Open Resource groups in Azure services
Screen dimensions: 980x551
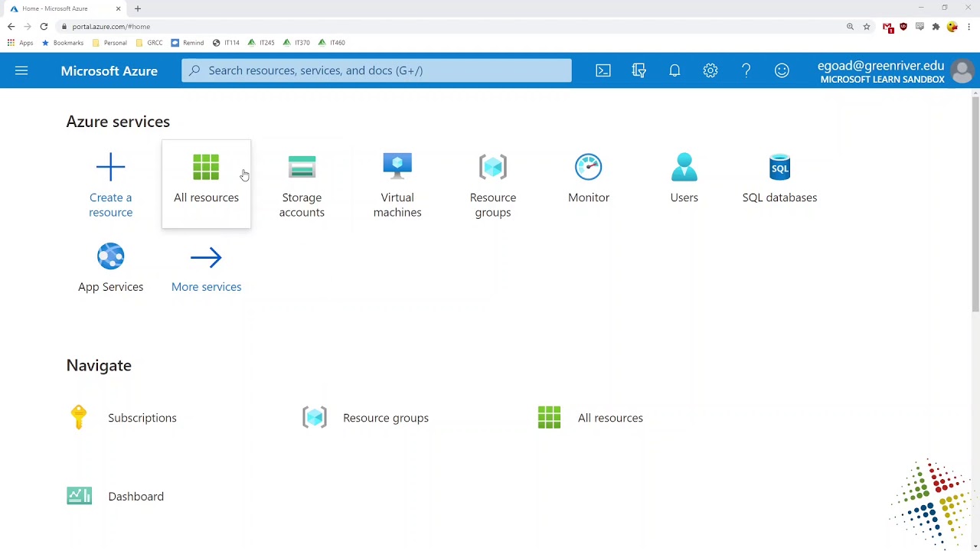pos(493,186)
